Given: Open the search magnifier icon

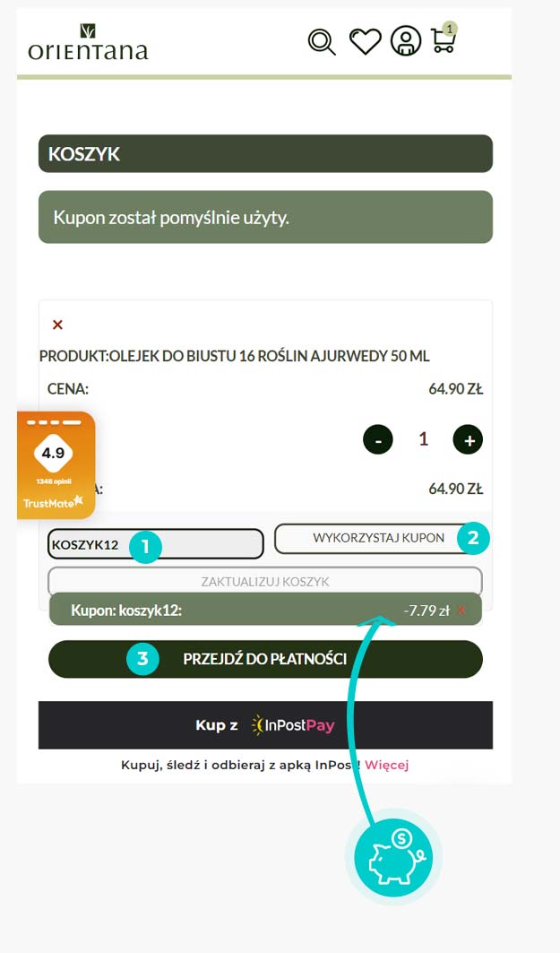Looking at the screenshot, I should click(x=322, y=42).
